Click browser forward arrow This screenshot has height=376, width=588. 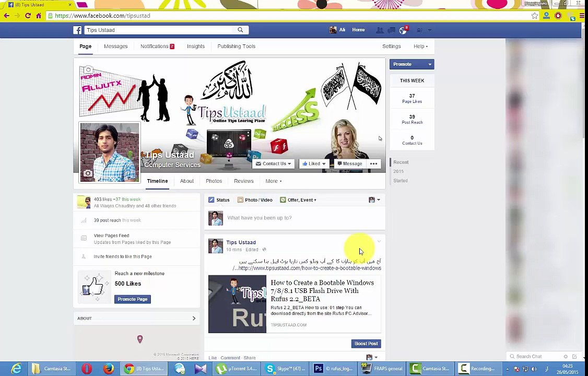click(17, 16)
